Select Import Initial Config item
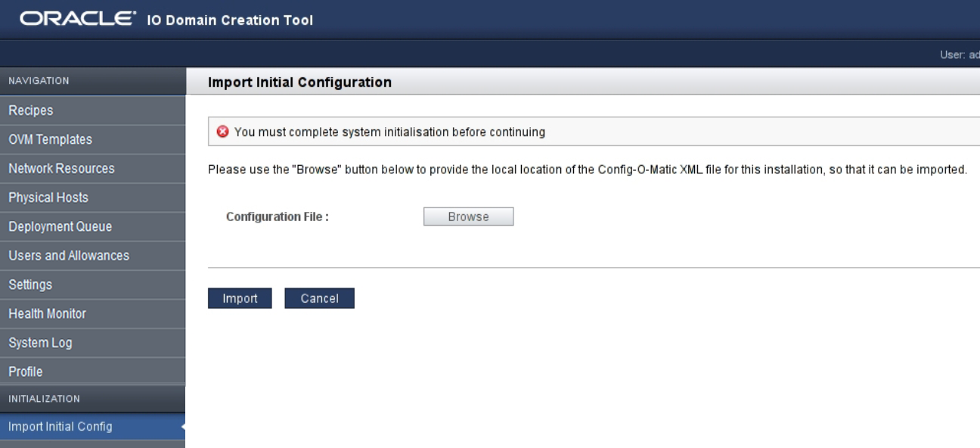Viewport: 980px width, 448px height. [x=92, y=426]
